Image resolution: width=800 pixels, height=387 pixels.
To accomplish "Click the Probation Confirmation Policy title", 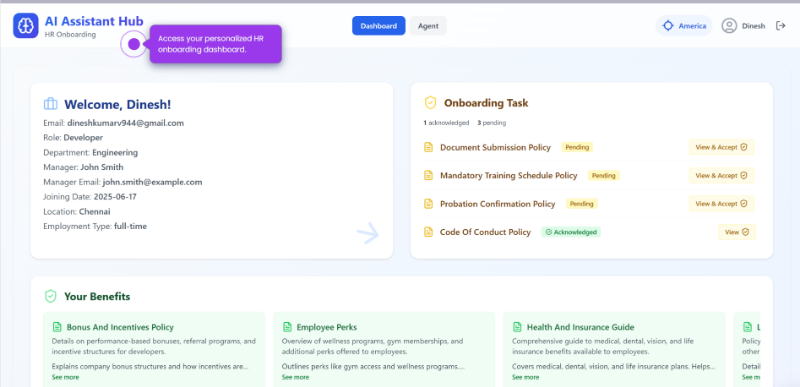I will point(497,204).
